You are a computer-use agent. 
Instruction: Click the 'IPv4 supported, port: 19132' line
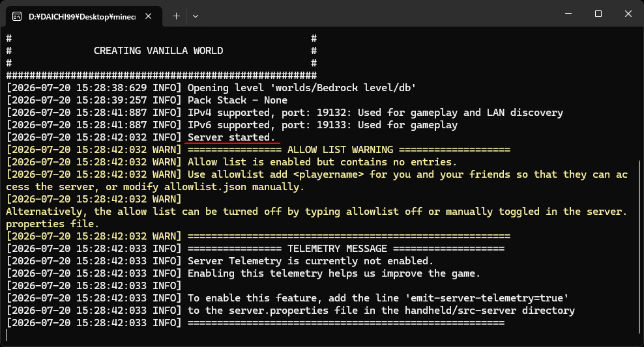pos(285,113)
